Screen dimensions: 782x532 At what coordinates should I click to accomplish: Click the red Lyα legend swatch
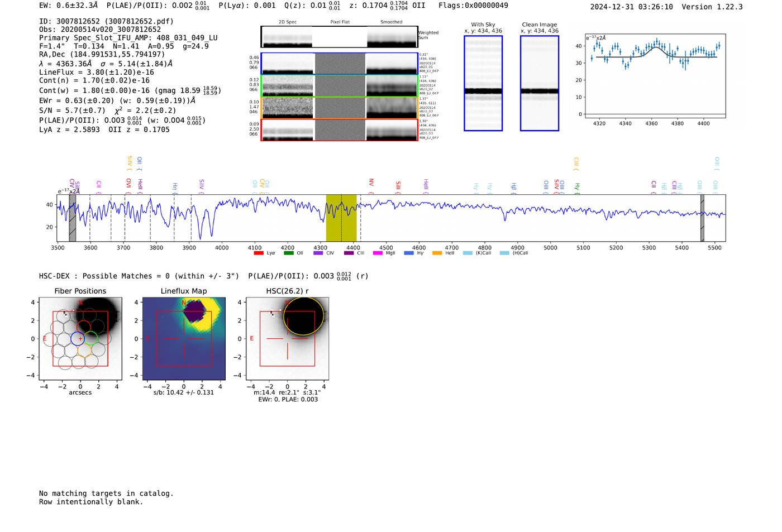pos(258,253)
